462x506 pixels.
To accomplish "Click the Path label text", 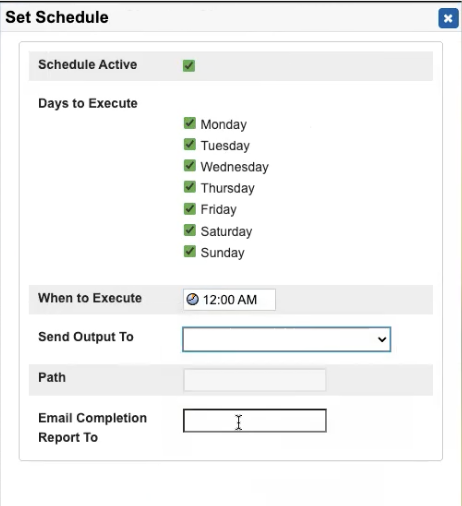I will click(52, 378).
